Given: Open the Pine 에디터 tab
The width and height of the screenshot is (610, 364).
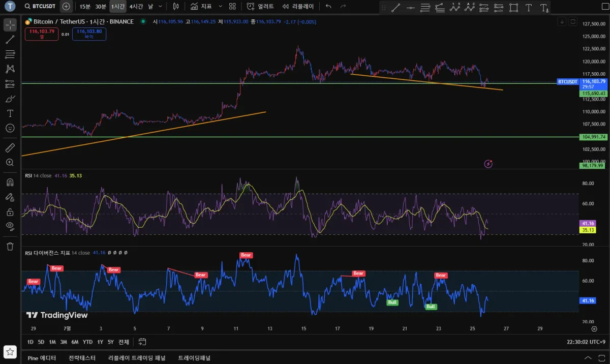Looking at the screenshot, I should [42, 358].
